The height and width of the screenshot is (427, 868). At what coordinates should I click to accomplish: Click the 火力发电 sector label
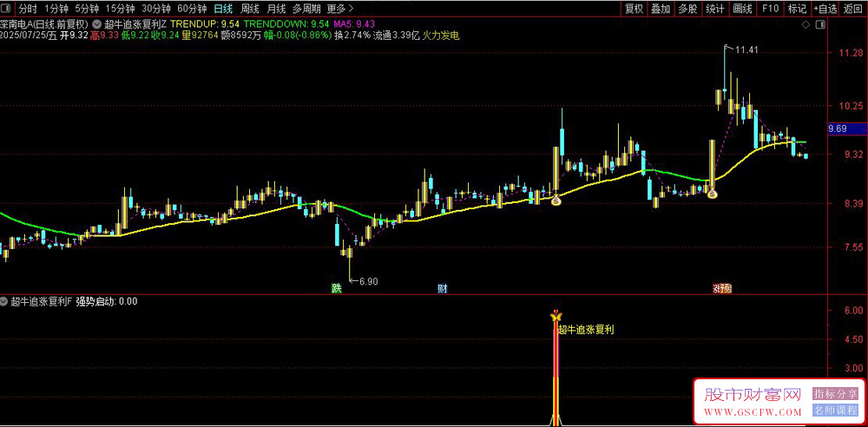441,36
